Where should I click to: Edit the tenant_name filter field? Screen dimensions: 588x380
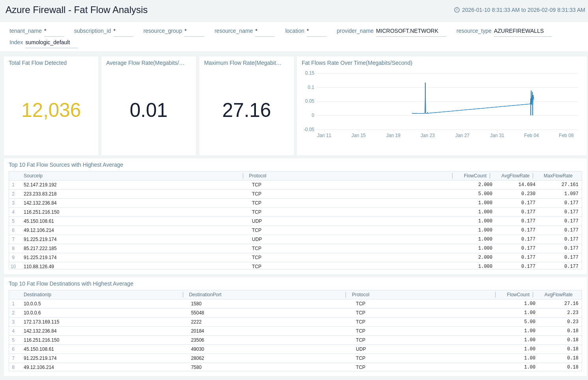pos(54,31)
